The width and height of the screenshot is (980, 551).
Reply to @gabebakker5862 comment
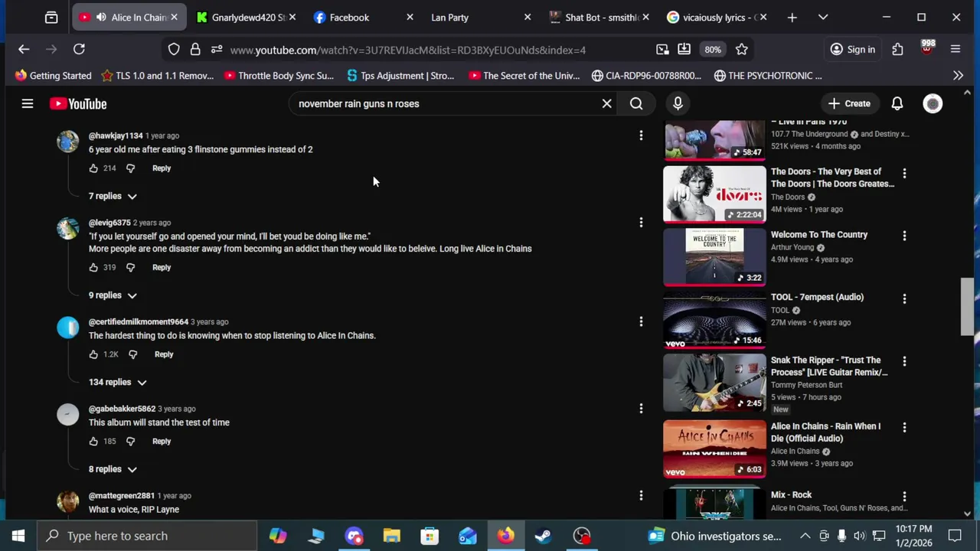point(162,441)
